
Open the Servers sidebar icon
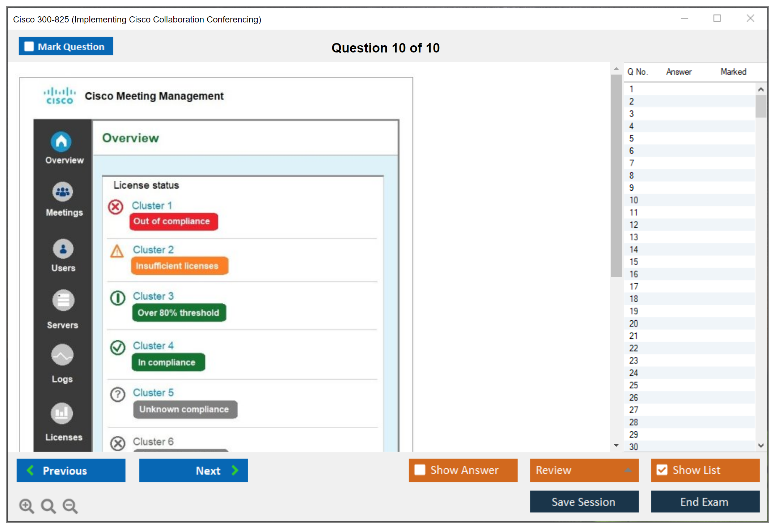pyautogui.click(x=63, y=300)
